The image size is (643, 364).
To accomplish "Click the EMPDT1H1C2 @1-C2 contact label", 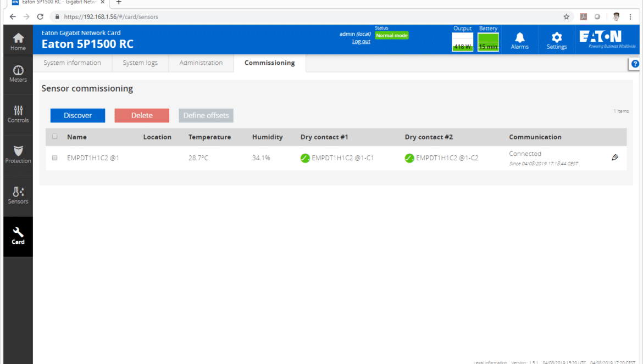I will pos(447,158).
